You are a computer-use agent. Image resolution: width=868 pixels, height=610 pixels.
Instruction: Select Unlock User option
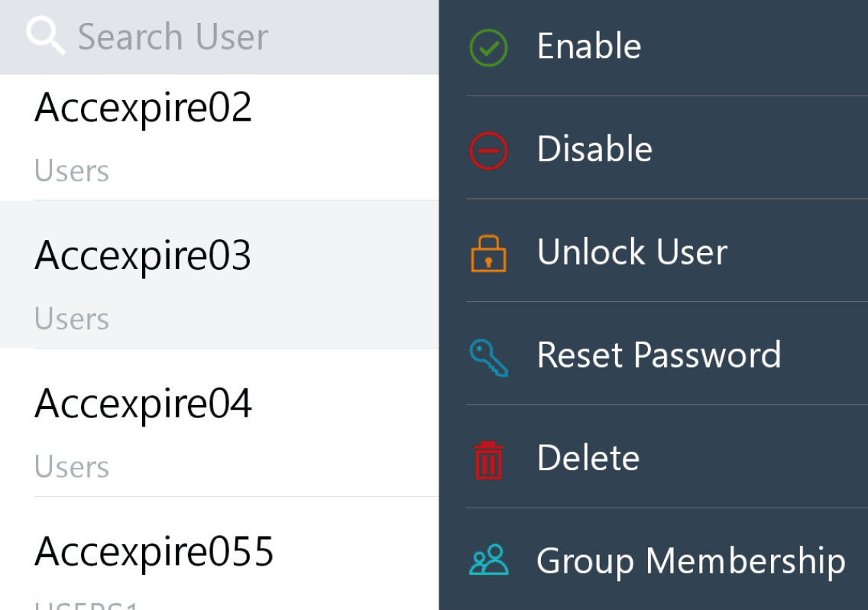click(x=632, y=252)
